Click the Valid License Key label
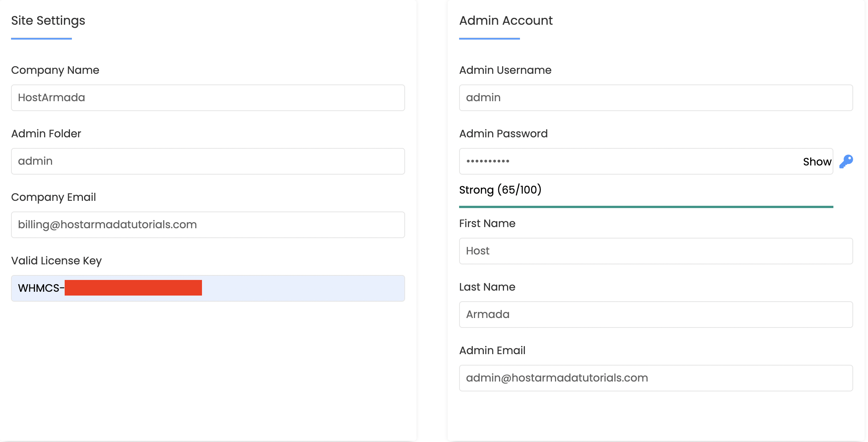The image size is (868, 442). [x=56, y=261]
